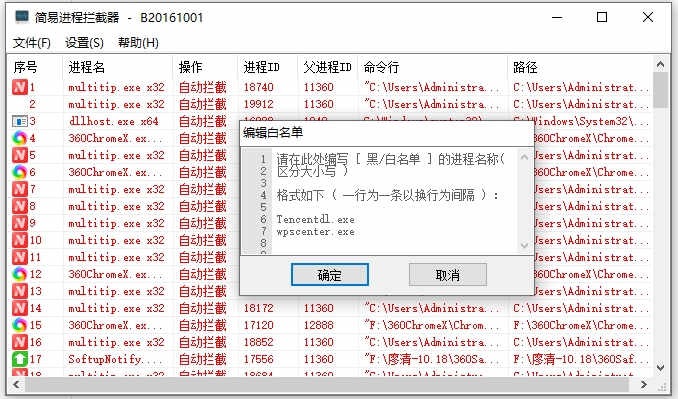Viewport: 678px width, 399px height.
Task: Click the dllhost icon in row 3
Action: click(x=19, y=121)
